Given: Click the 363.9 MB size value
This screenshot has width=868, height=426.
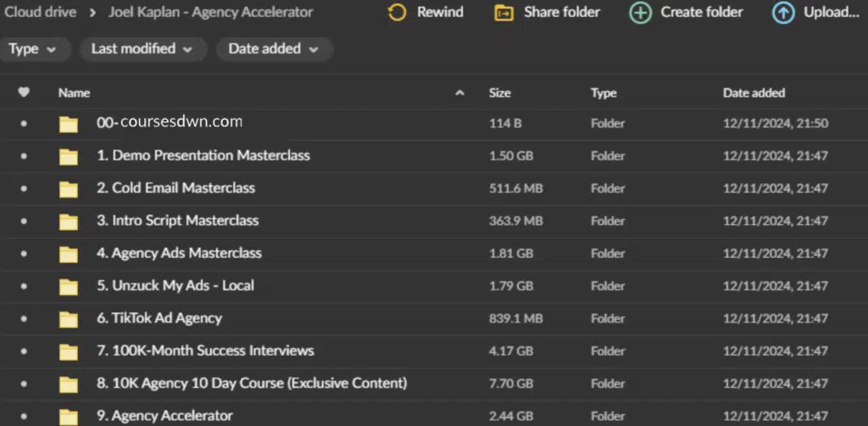Looking at the screenshot, I should [516, 221].
